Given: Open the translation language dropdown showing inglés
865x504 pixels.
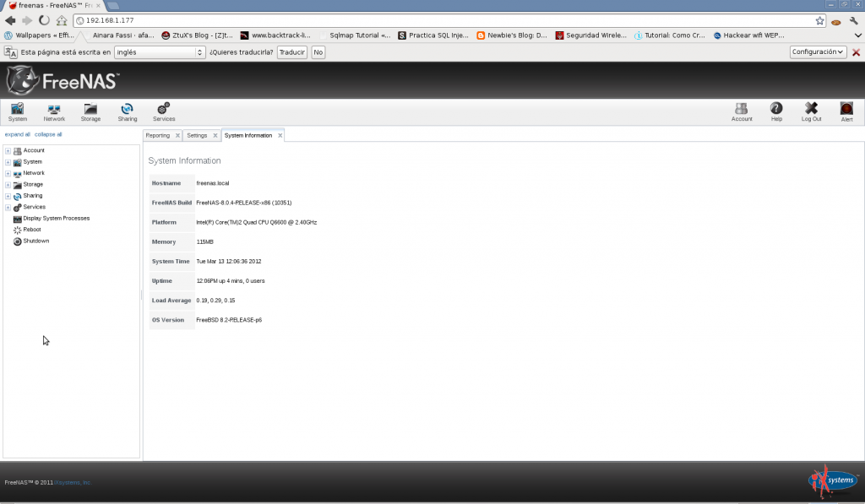Looking at the screenshot, I should coord(160,52).
